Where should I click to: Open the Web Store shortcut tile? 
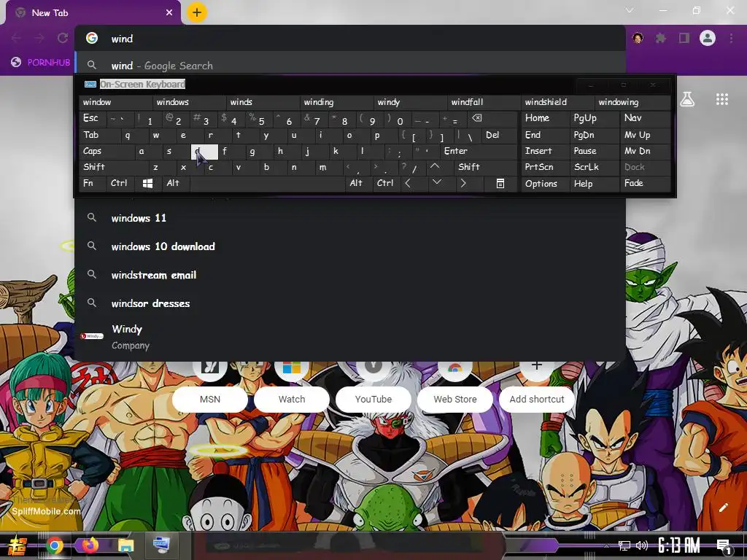pos(455,400)
